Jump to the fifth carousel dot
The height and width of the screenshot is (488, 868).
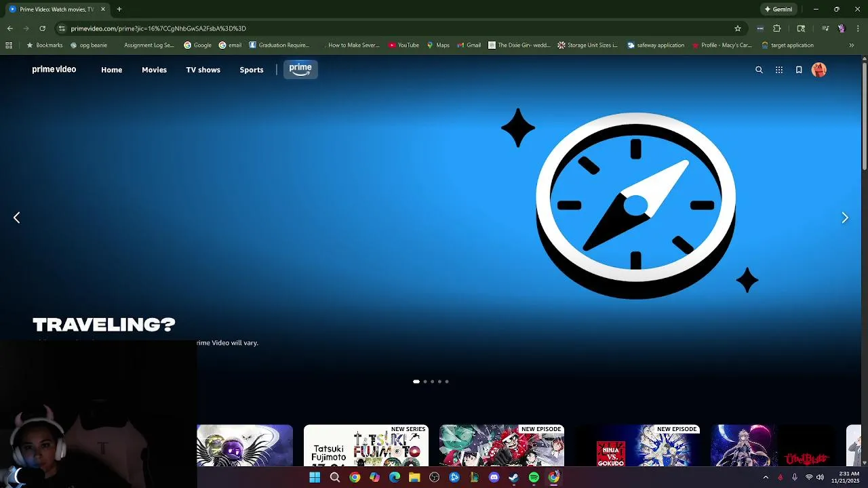(x=447, y=382)
